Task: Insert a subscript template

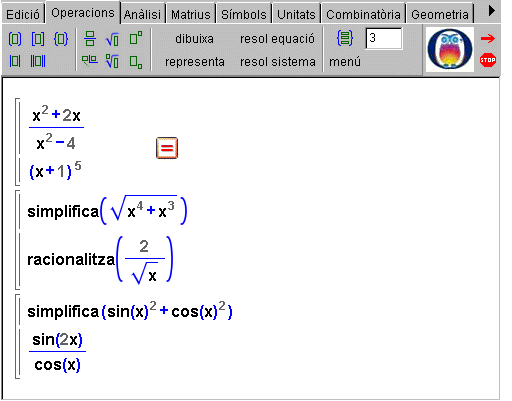Action: point(136,62)
